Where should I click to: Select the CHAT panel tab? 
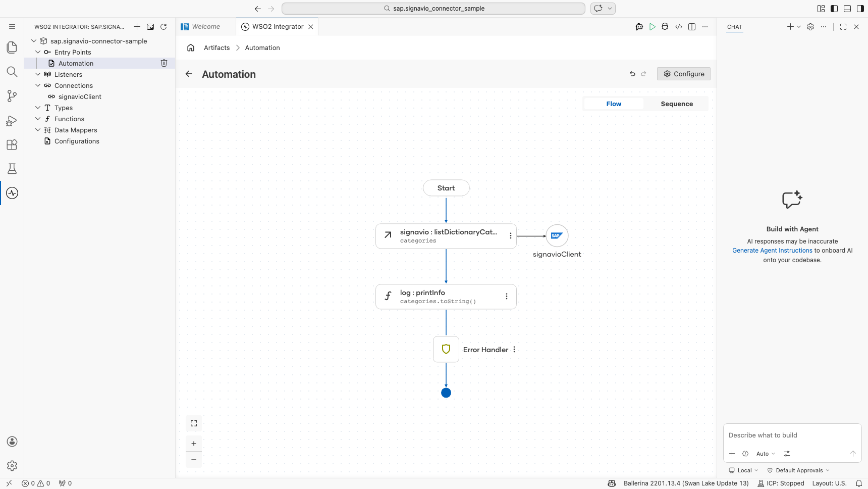tap(735, 27)
